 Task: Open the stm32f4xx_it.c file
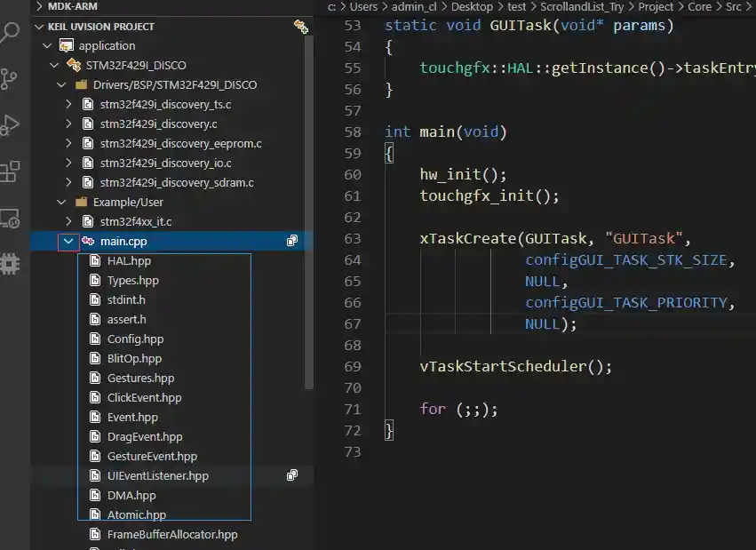(133, 221)
